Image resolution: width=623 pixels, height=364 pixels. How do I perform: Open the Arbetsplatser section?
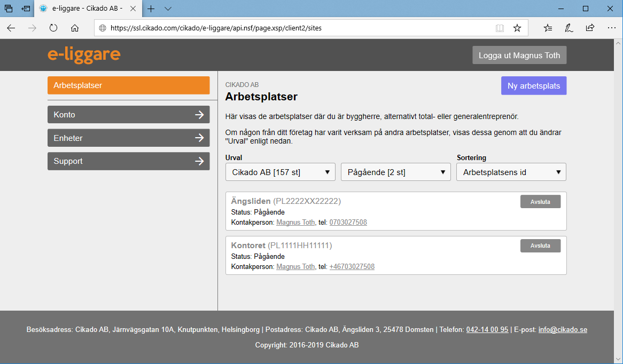(x=128, y=85)
